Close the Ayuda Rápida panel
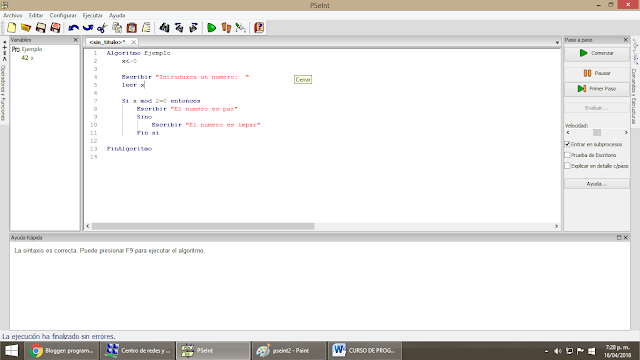The image size is (640, 360). tap(625, 238)
